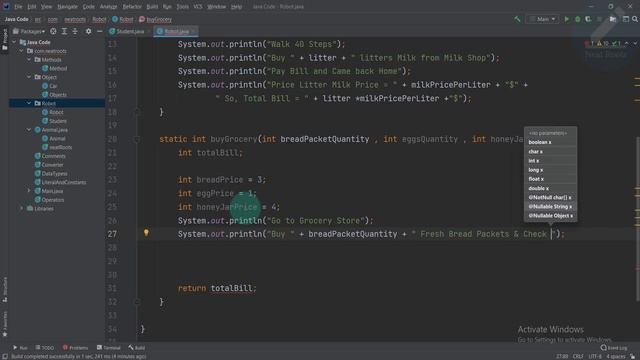Click the Search Everywhere magnifier icon
640x360 pixels.
(x=635, y=19)
